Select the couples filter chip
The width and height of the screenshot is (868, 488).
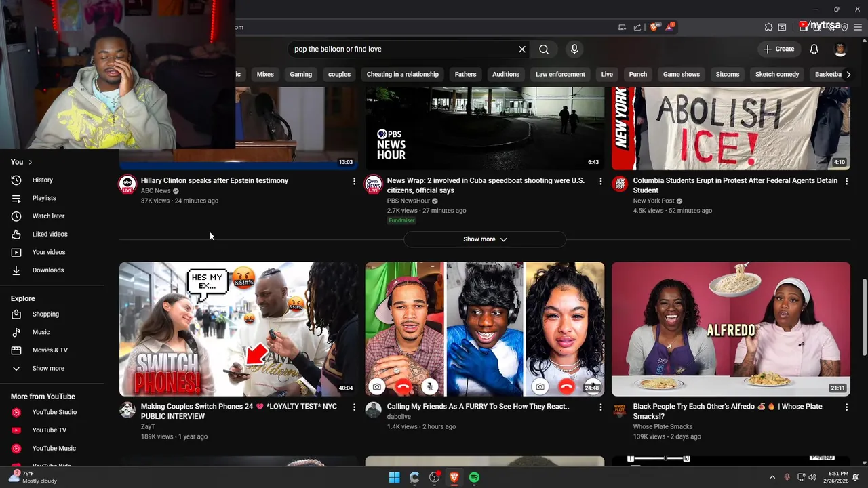pyautogui.click(x=339, y=75)
